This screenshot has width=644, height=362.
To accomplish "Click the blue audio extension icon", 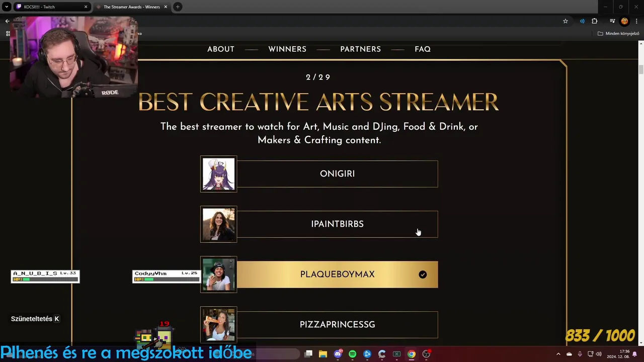I will [x=582, y=21].
